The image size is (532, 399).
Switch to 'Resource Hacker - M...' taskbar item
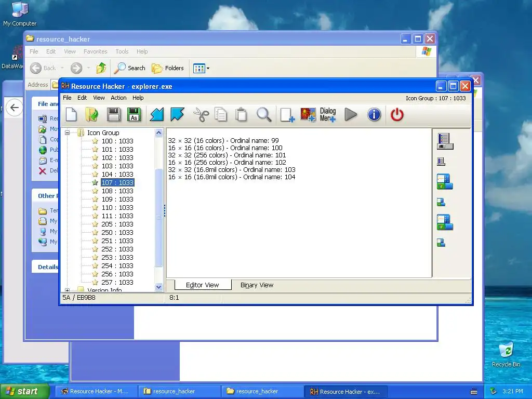click(x=96, y=392)
